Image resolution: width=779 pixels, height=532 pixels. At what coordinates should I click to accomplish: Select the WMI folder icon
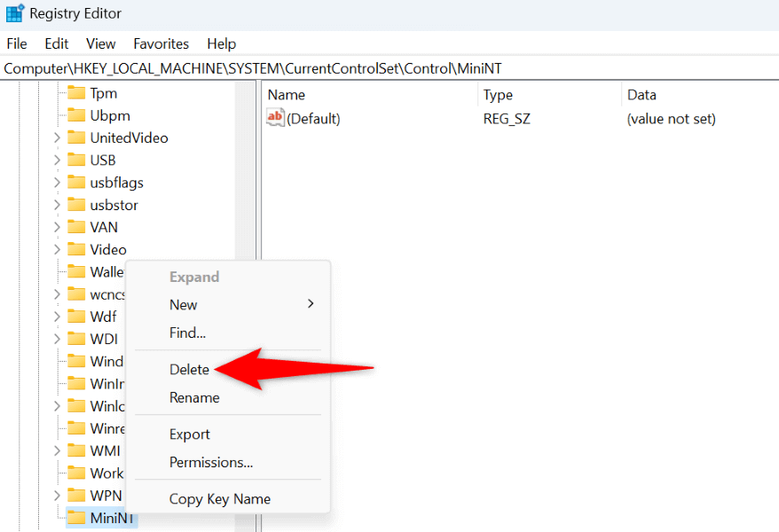click(x=76, y=450)
